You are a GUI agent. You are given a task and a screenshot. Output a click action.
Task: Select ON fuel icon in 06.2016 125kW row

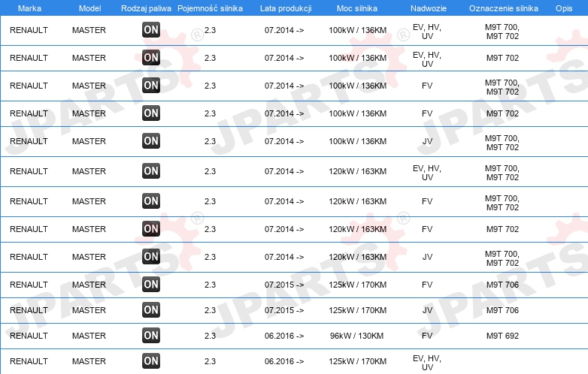click(151, 361)
